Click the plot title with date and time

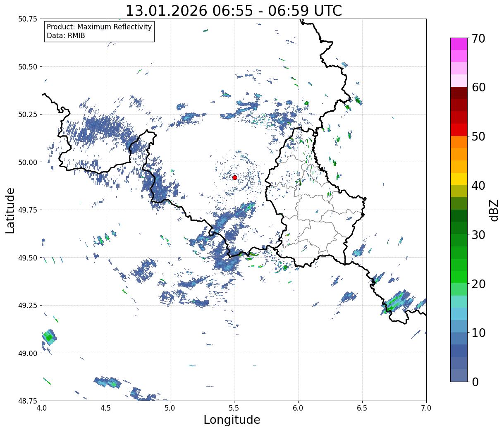(x=234, y=10)
